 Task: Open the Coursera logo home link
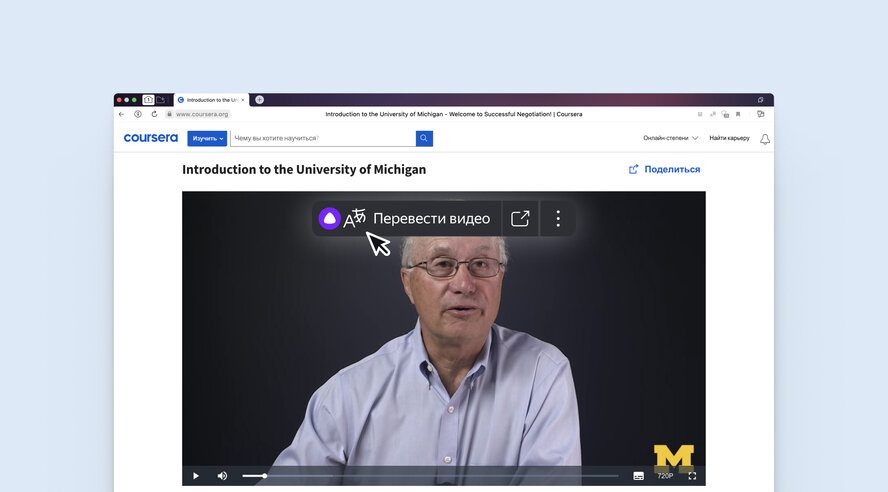click(151, 138)
